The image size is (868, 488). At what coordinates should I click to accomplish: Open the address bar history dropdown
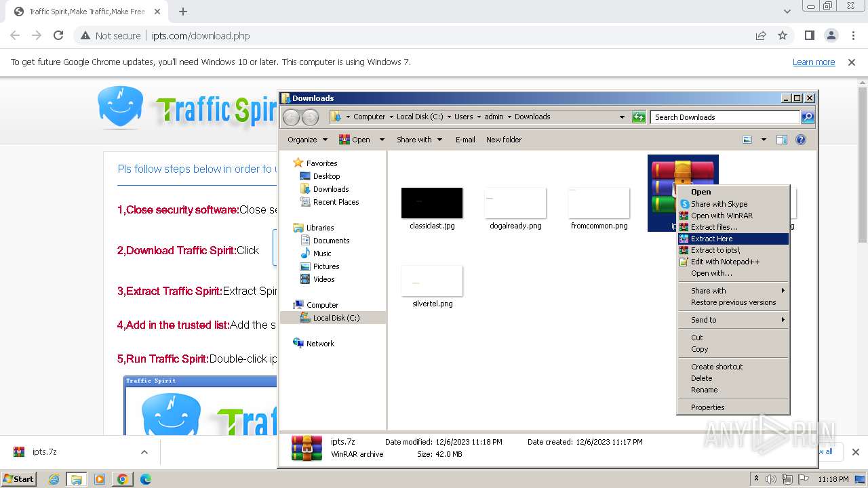[622, 117]
